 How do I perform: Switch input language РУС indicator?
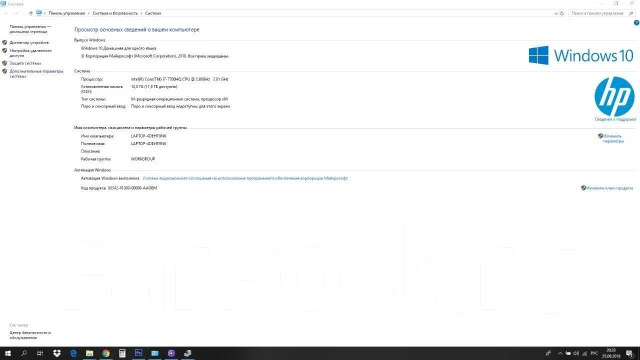594,353
